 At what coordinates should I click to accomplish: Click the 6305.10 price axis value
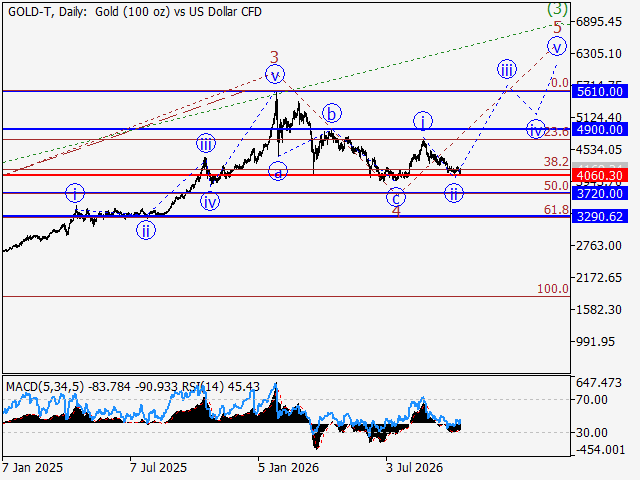[x=599, y=53]
